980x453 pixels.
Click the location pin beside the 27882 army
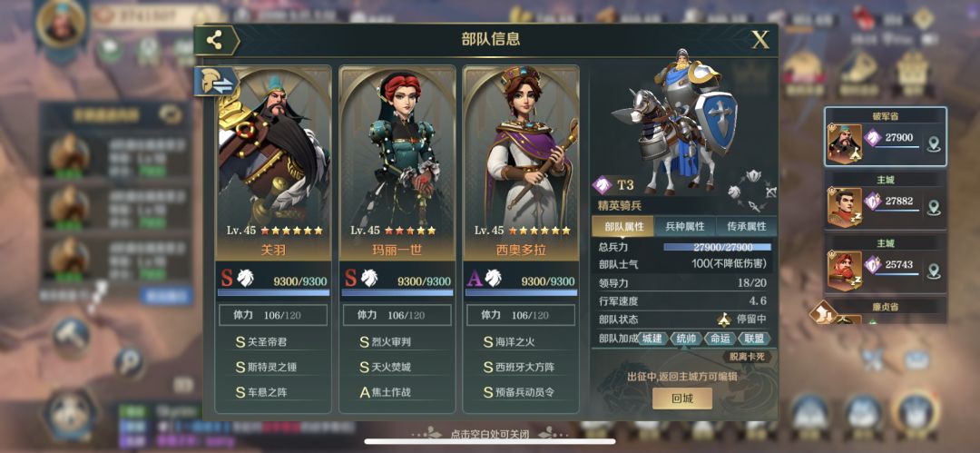(x=934, y=207)
